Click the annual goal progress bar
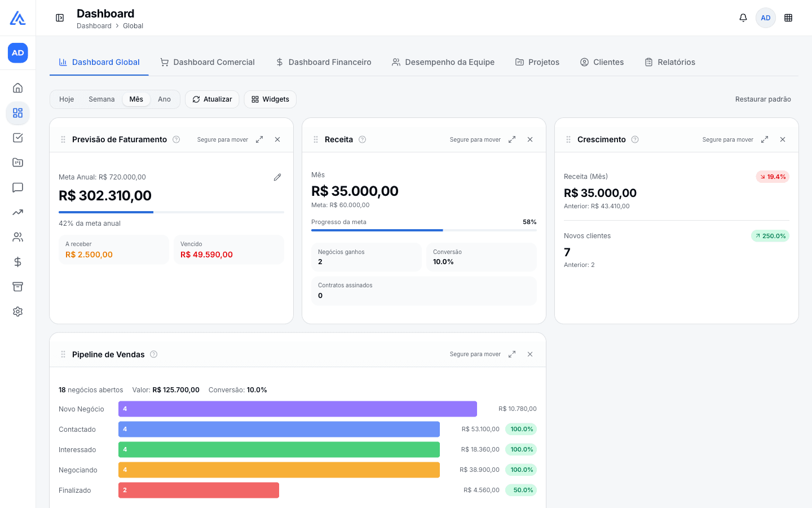The image size is (812, 508). (171, 212)
